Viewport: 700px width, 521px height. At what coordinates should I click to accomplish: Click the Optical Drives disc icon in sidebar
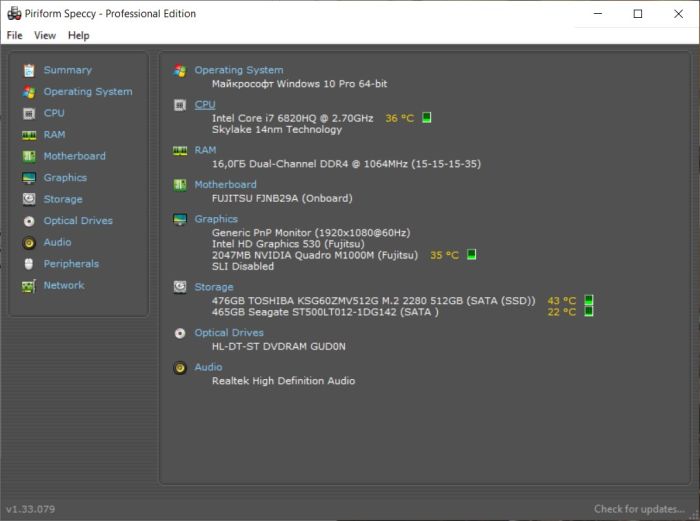(x=29, y=221)
